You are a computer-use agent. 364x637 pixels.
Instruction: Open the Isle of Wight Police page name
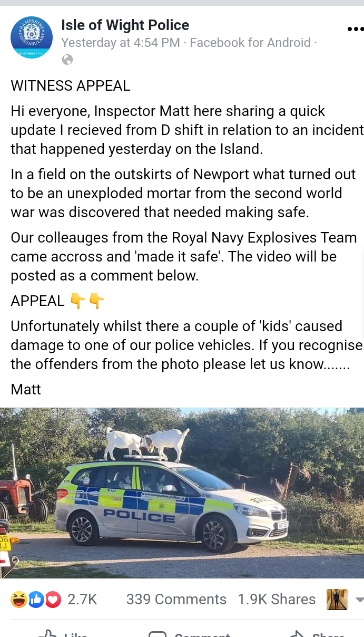pos(125,25)
